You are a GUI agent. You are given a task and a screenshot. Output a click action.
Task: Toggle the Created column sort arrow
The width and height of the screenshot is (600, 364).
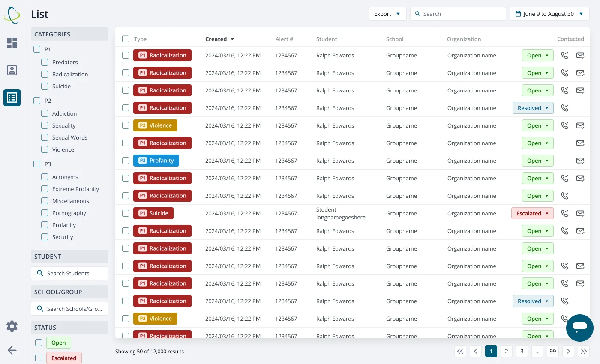[232, 39]
